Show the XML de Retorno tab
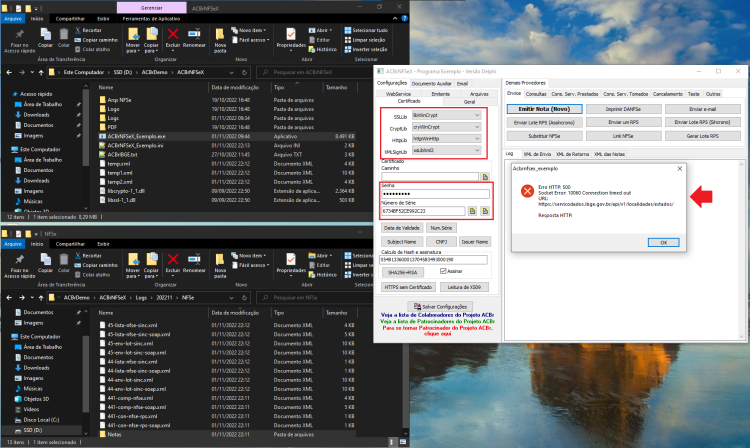This screenshot has height=448, width=750. coord(573,154)
